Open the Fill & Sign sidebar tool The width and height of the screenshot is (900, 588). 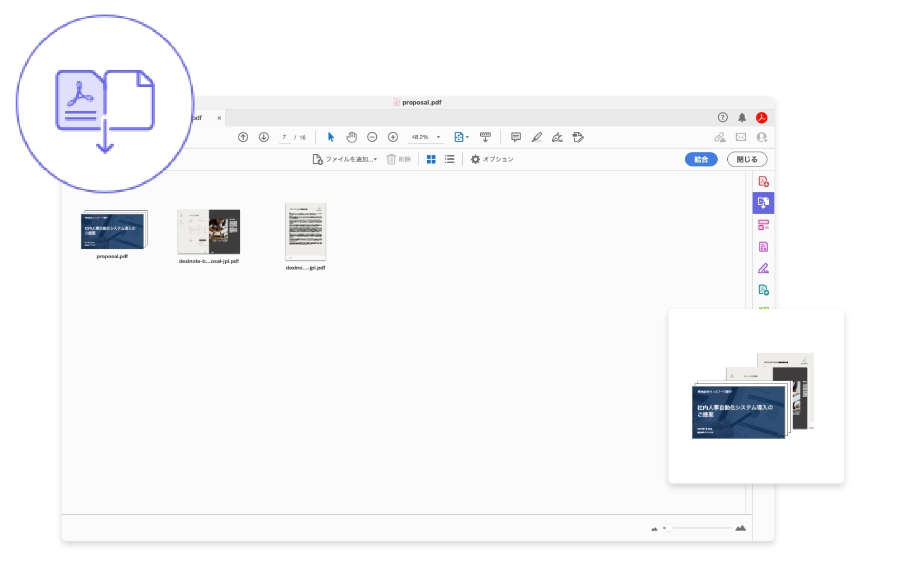click(x=764, y=268)
